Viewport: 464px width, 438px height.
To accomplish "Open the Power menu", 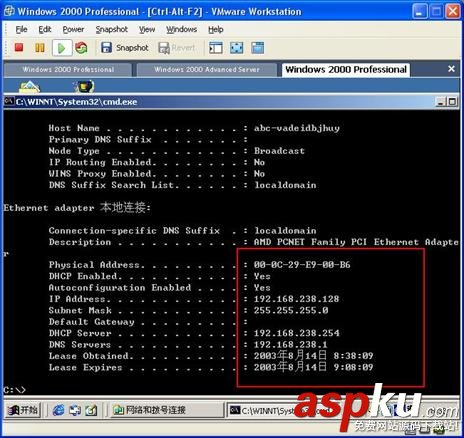I will (73, 29).
